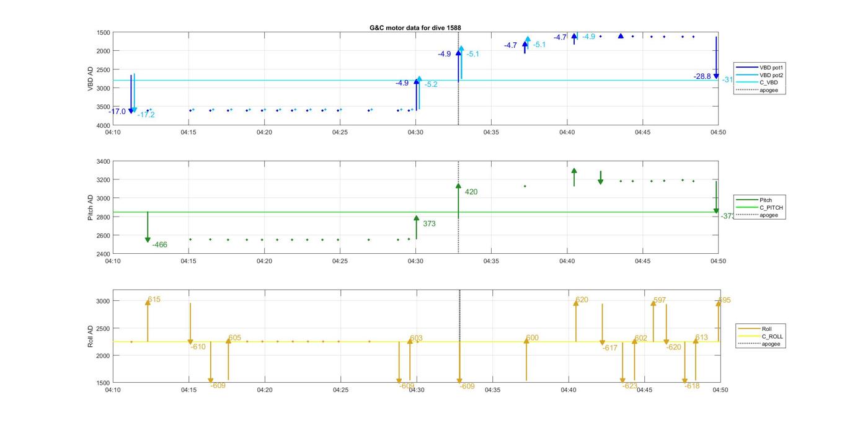Click the "603" roll data label
This screenshot has height=430, width=868.
(x=417, y=339)
